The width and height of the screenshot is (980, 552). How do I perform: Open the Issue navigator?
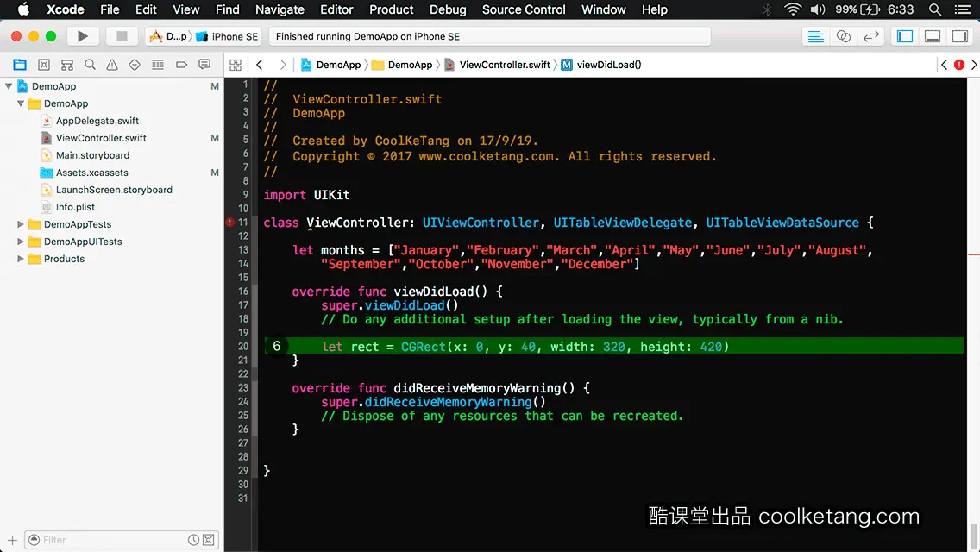[x=112, y=65]
